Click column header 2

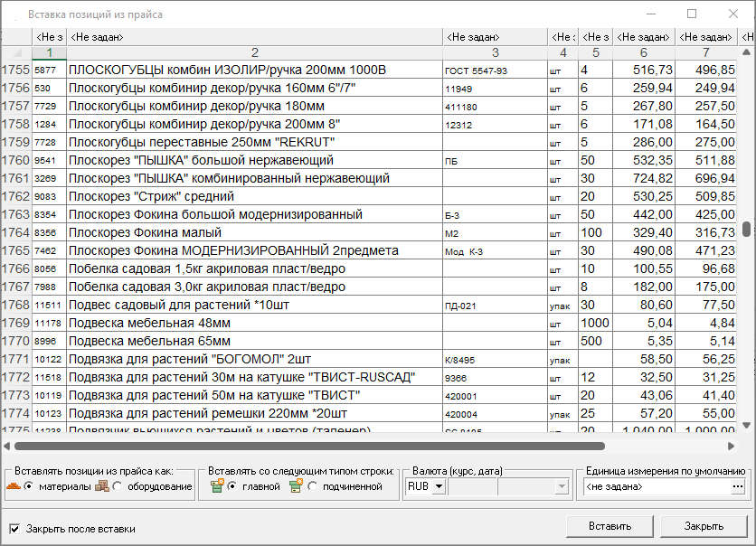[x=254, y=52]
